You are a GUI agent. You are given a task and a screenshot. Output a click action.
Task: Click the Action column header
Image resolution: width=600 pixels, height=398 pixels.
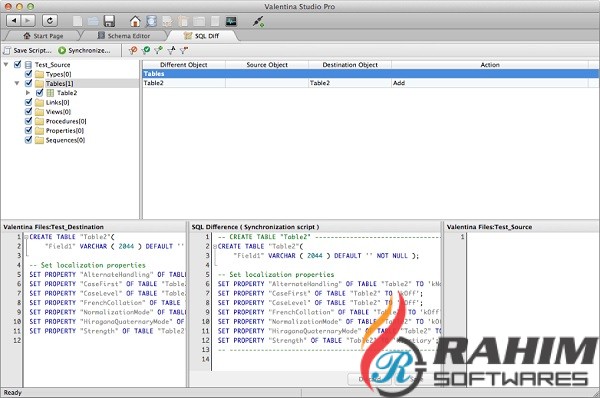[490, 65]
